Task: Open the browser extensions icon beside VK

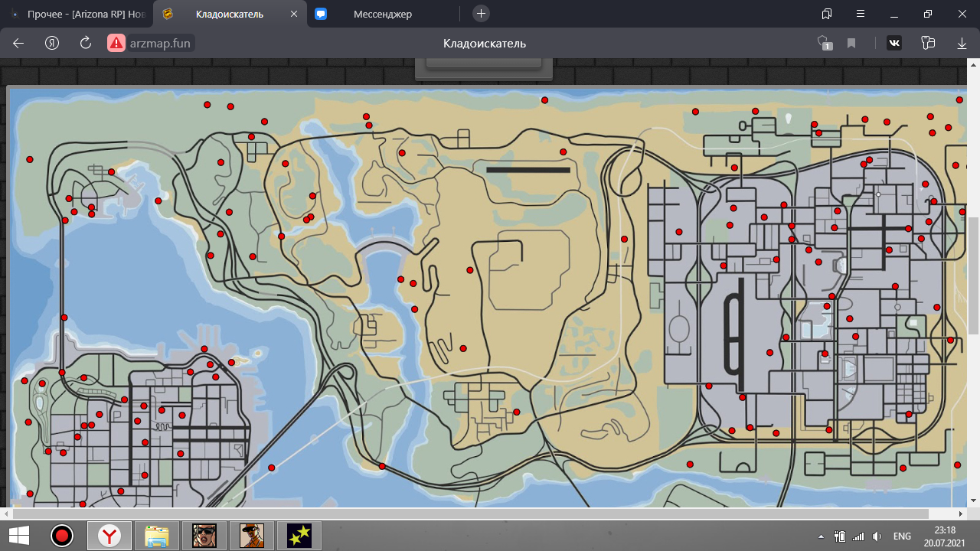Action: point(929,44)
